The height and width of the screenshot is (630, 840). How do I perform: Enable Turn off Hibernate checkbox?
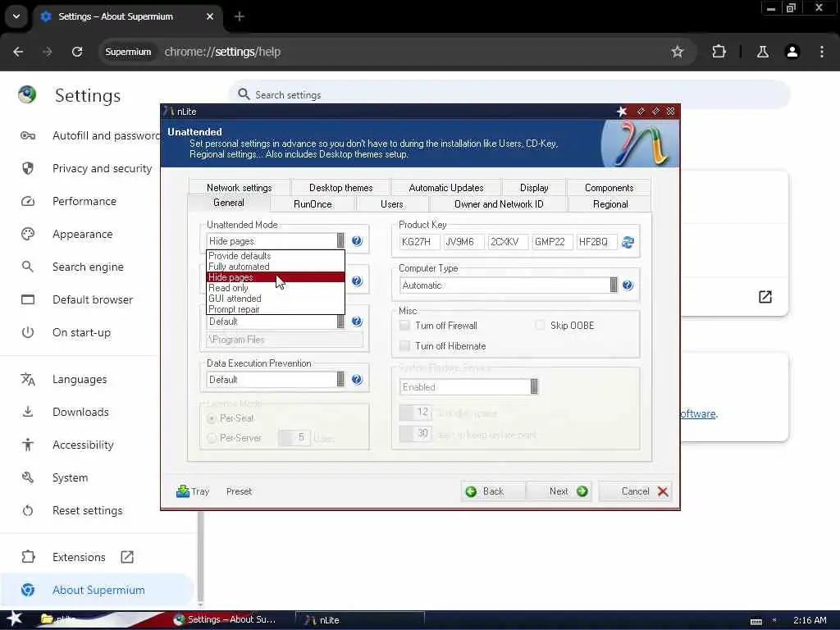click(404, 346)
